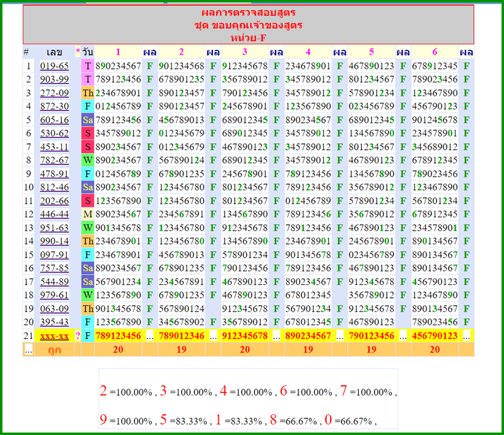Viewport: 504px width, 435px height.
Task: Click the 1 =83.33% statistic
Action: (x=239, y=420)
